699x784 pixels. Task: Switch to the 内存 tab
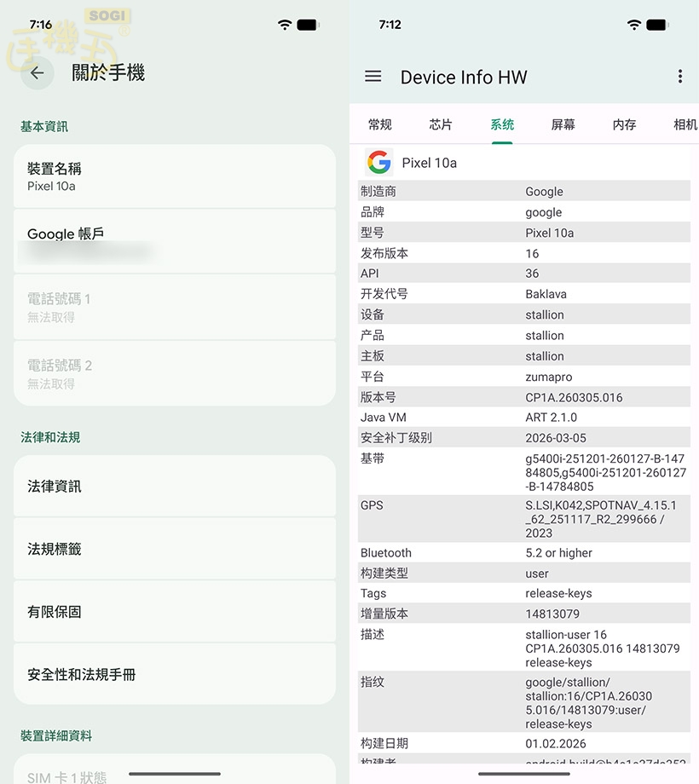point(625,124)
